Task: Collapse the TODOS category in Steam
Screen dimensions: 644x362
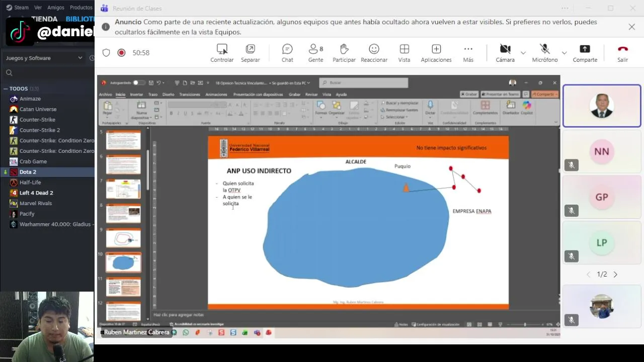Action: tap(6, 89)
